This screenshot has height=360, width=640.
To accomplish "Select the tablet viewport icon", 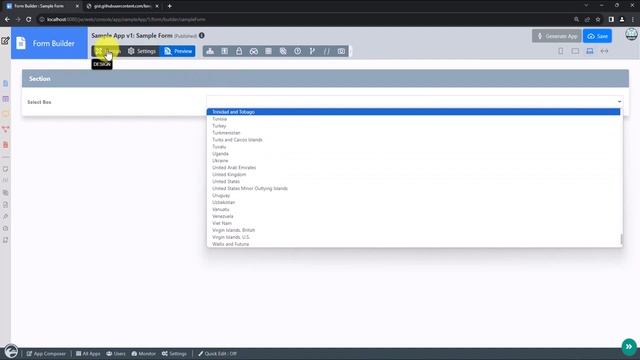I will [x=575, y=51].
